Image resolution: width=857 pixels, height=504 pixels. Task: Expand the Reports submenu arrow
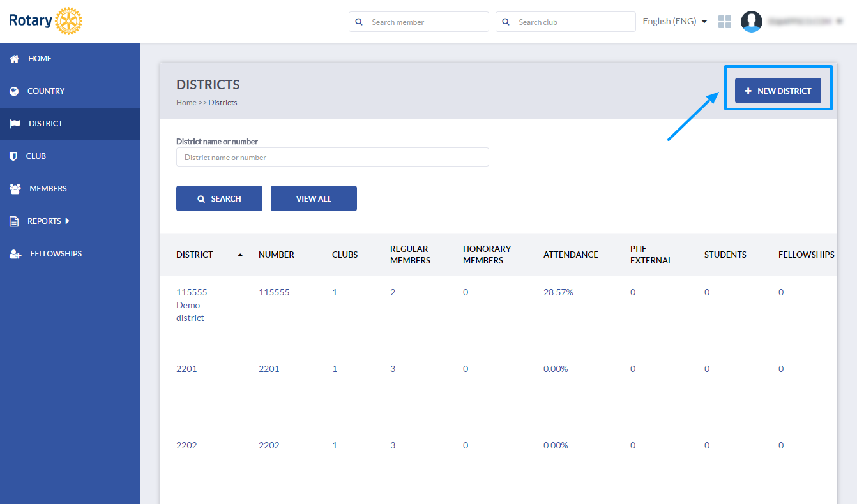[67, 221]
